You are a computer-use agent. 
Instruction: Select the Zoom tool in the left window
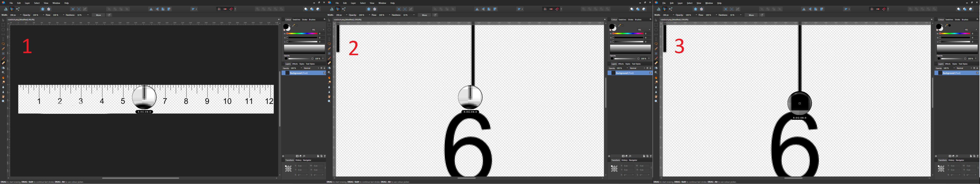point(3,101)
